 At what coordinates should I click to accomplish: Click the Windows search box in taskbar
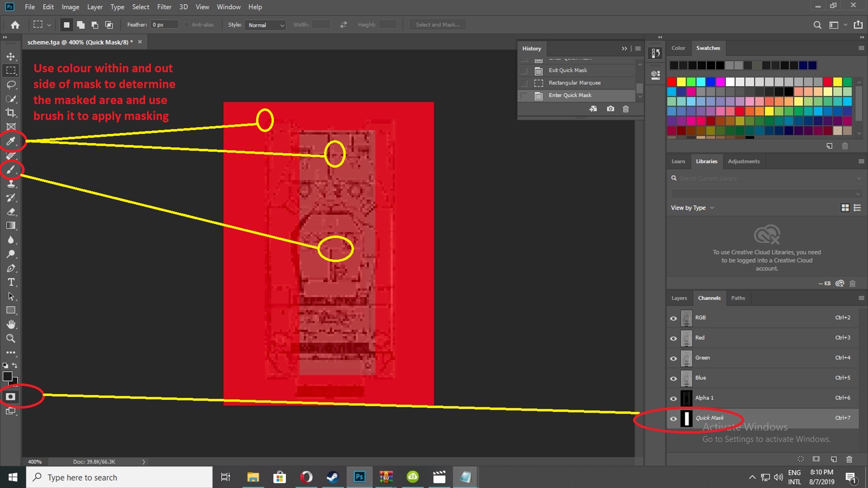(x=119, y=477)
